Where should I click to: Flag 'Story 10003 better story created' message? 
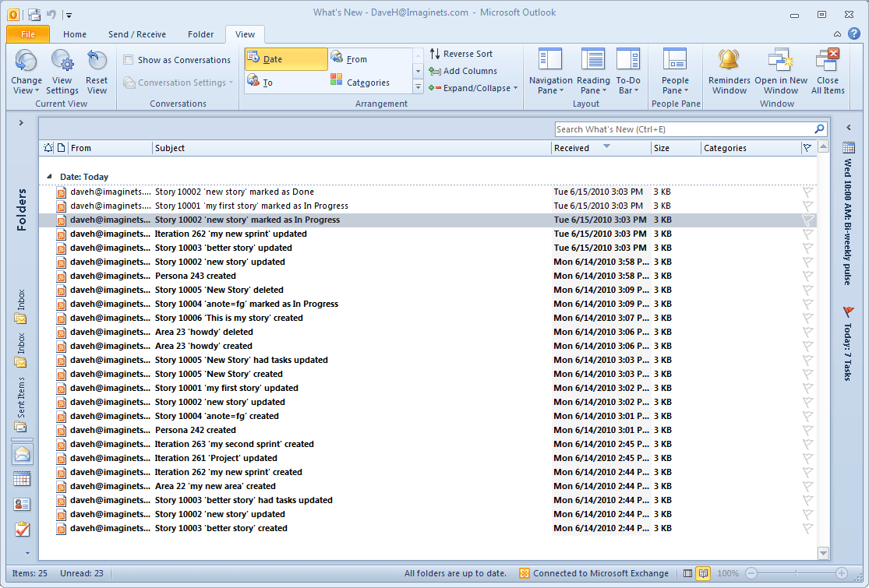[807, 528]
